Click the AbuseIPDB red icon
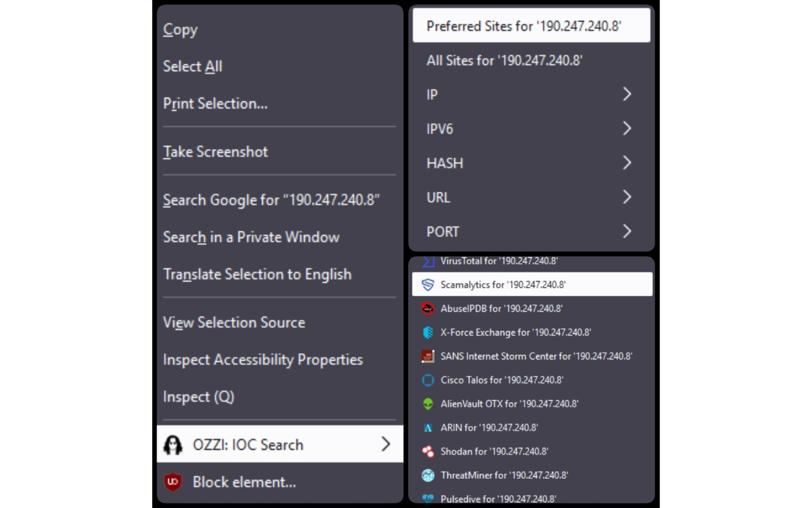The image size is (812, 508). [x=428, y=309]
